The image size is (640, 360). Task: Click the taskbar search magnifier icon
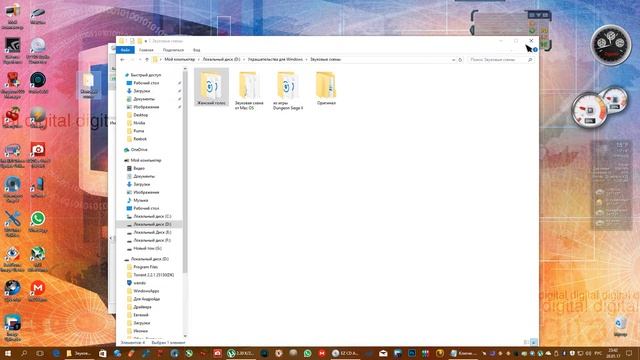[x=24, y=353]
